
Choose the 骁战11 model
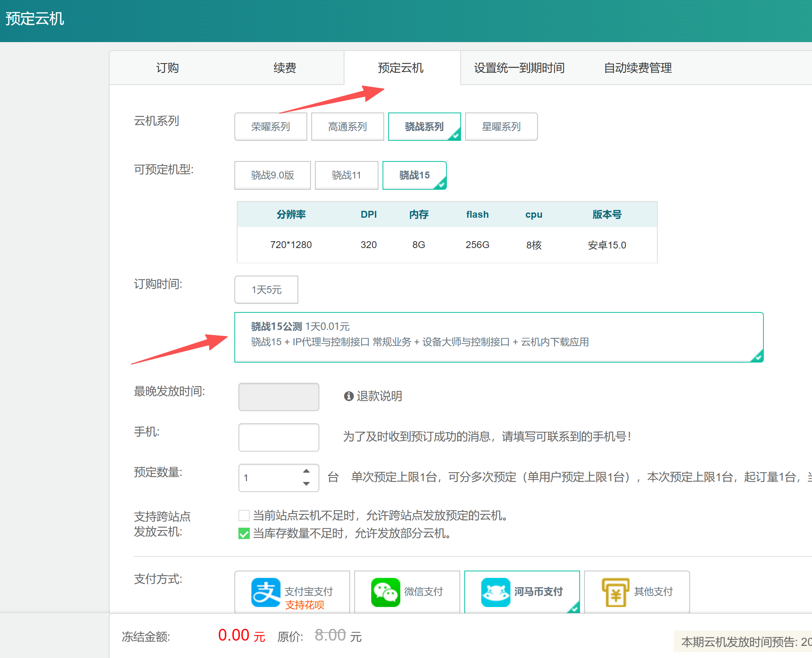(346, 175)
